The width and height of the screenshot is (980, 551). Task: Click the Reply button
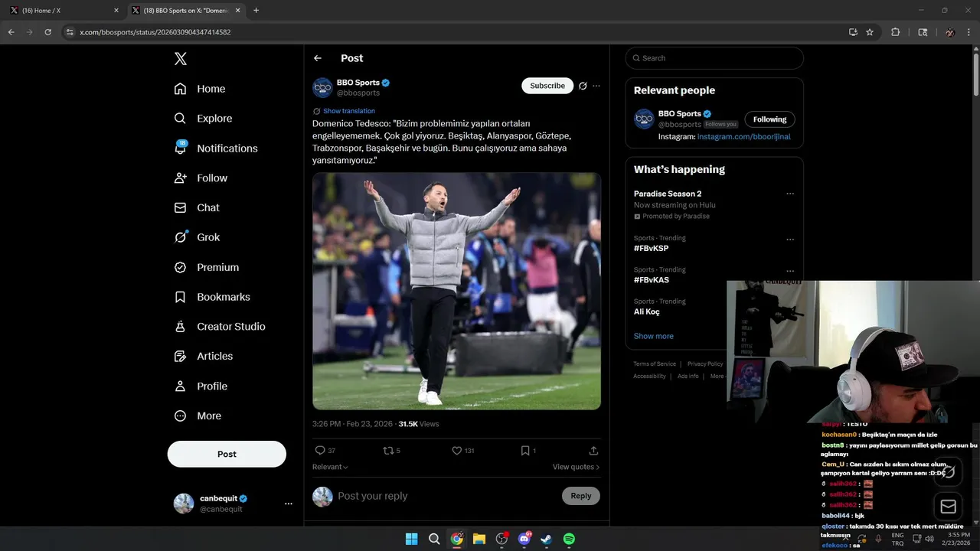click(x=581, y=496)
